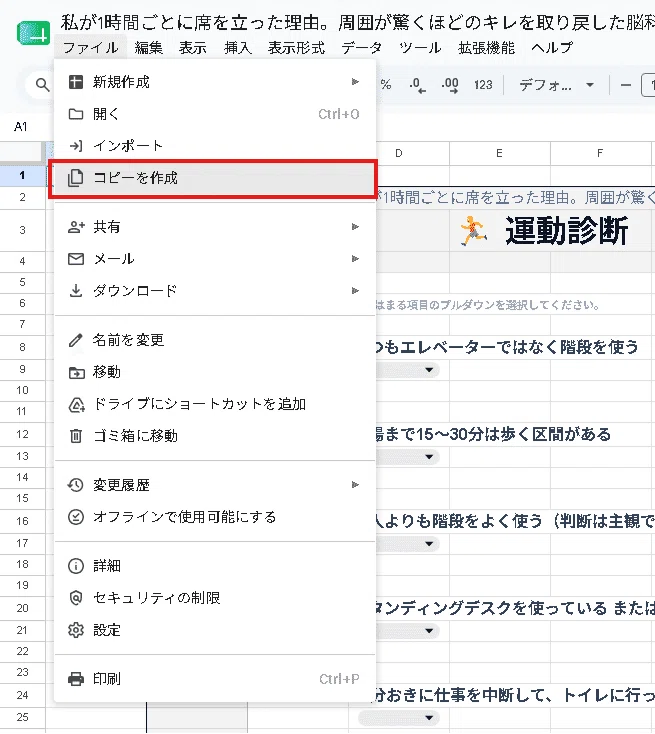Screen dimensions: 655x734
Task: Choose ドライブにショートカットを追加
Action: [x=215, y=404]
